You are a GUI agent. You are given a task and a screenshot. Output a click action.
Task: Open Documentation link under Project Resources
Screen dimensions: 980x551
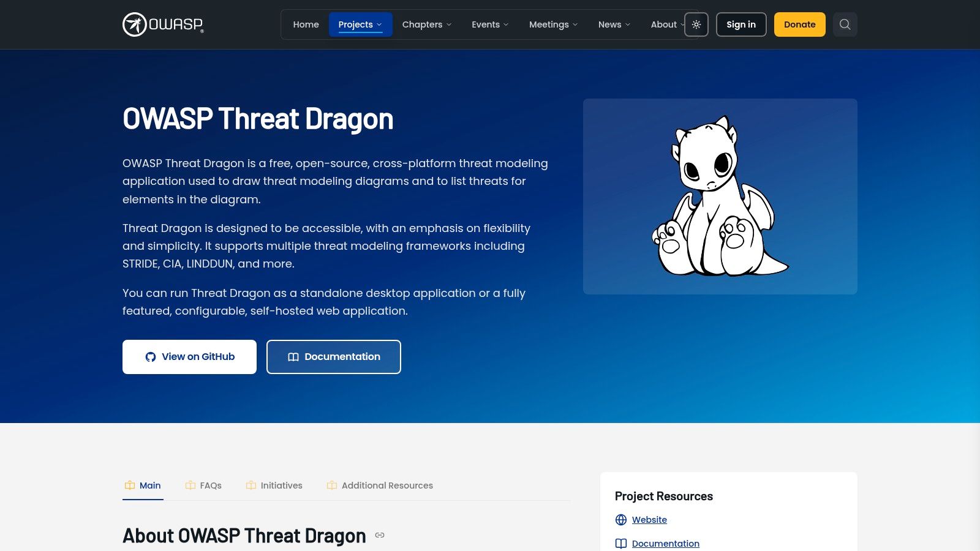(666, 544)
